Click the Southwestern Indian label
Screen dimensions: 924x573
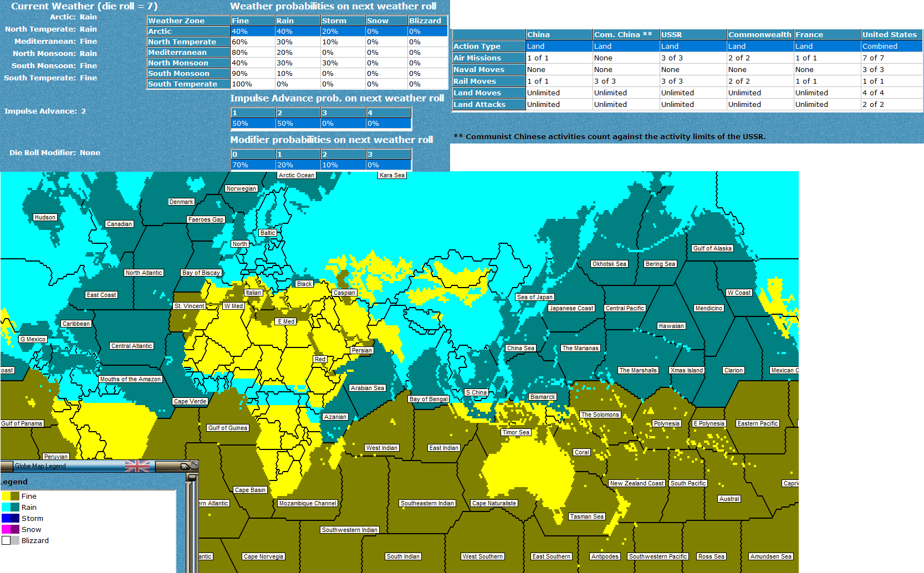(350, 530)
